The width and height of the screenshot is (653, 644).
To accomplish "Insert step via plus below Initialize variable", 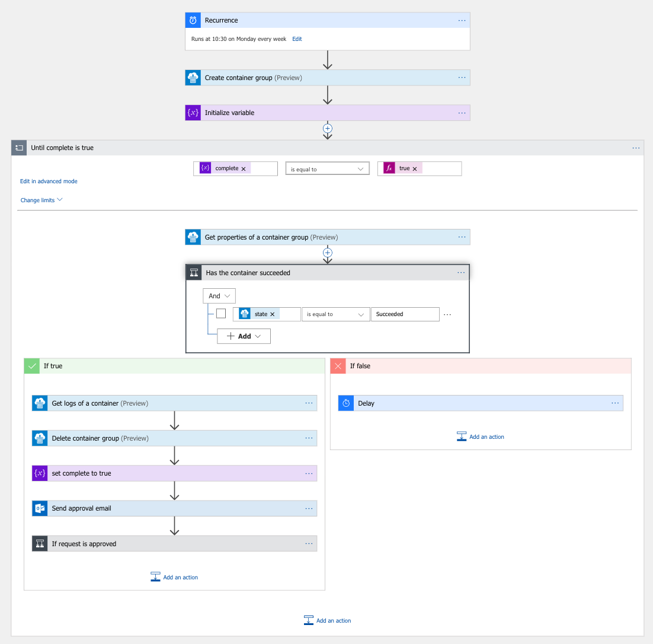I will [328, 128].
